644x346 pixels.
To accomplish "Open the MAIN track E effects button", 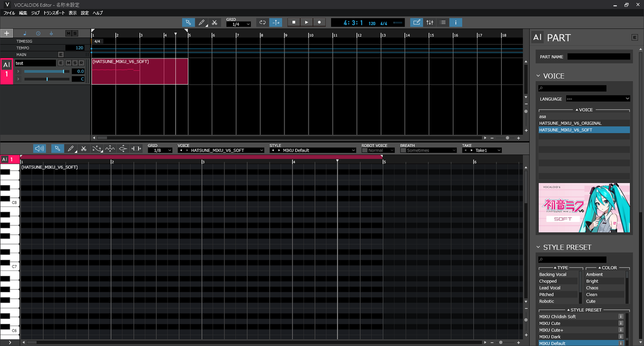I will click(61, 54).
